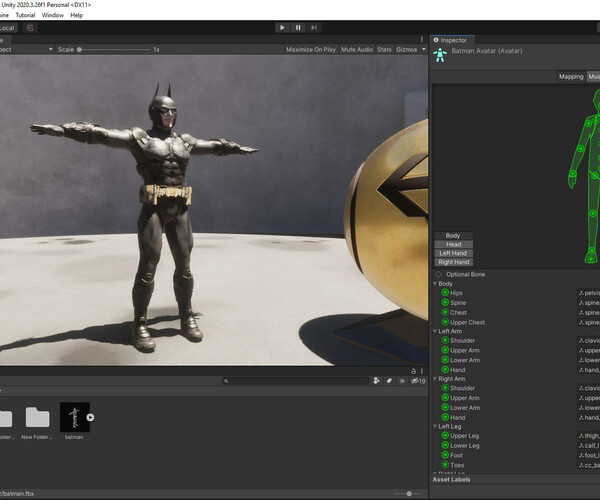
Task: Click the Game view Scale slider
Action: [x=115, y=49]
